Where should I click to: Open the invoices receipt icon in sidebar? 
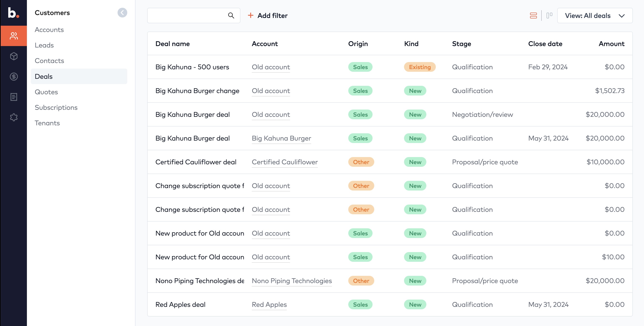(x=14, y=97)
